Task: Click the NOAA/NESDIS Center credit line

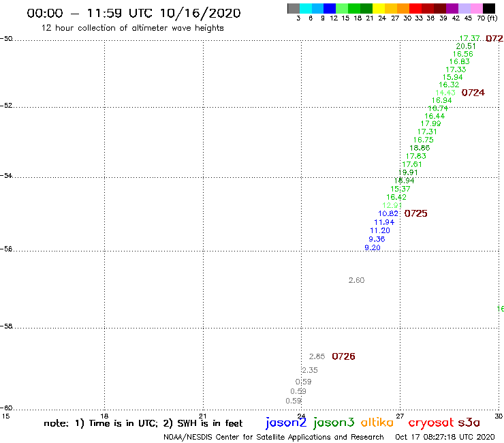Action: pos(274,438)
